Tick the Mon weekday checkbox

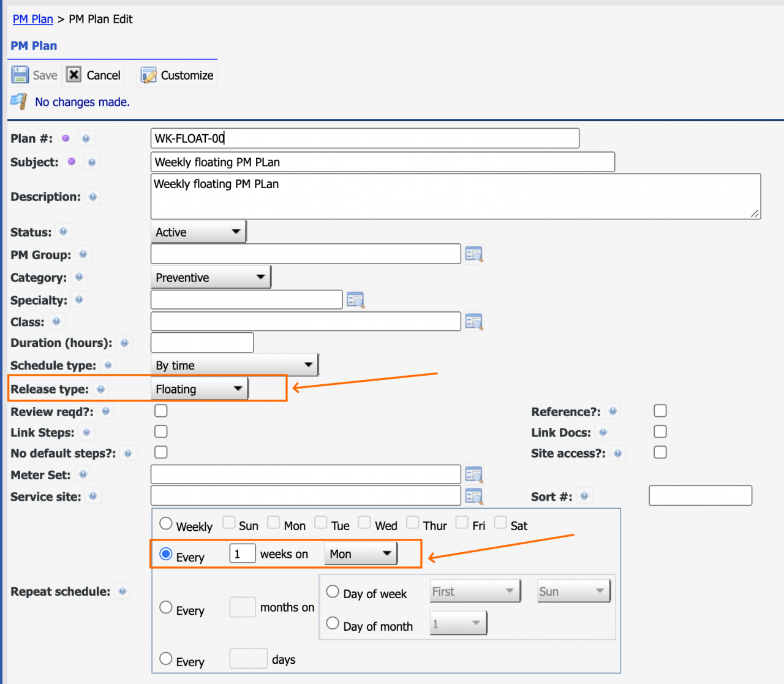point(274,522)
